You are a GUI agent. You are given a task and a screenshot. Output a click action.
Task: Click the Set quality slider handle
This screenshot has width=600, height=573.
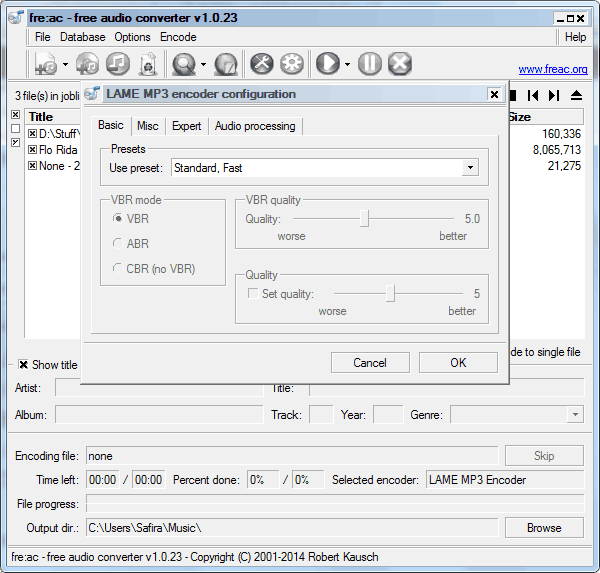point(390,294)
